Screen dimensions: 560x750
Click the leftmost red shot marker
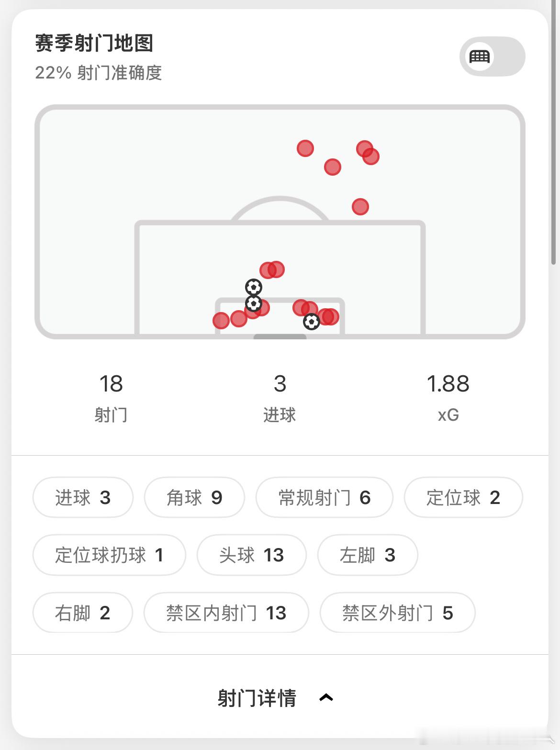pyautogui.click(x=221, y=320)
